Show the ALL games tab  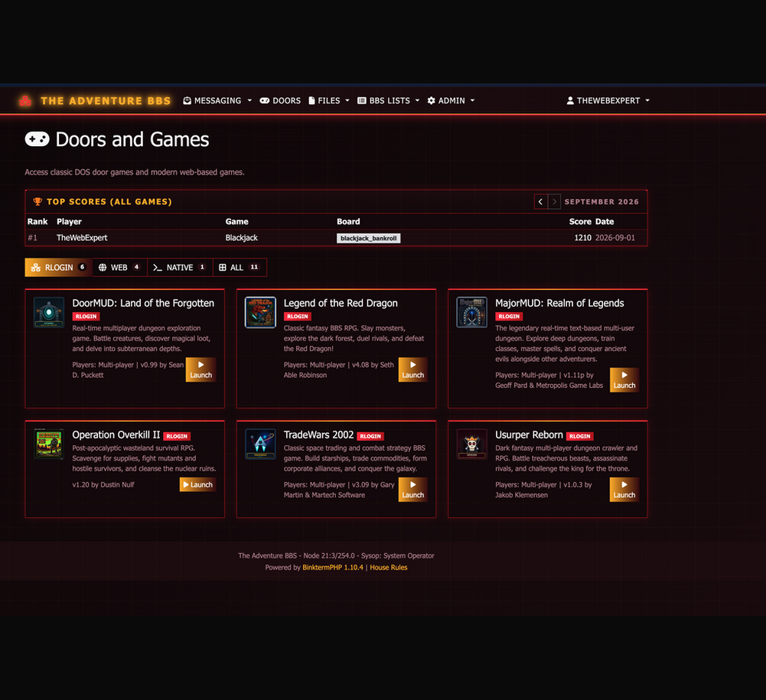(240, 267)
